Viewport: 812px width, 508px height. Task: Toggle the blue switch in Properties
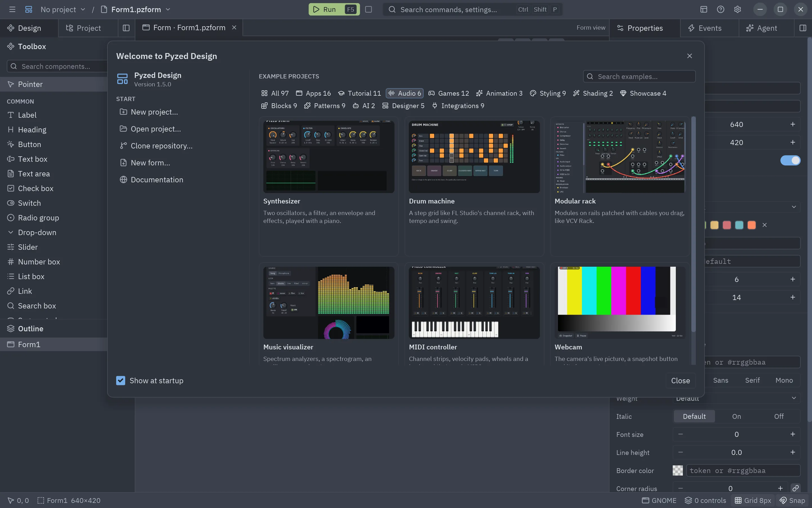790,161
